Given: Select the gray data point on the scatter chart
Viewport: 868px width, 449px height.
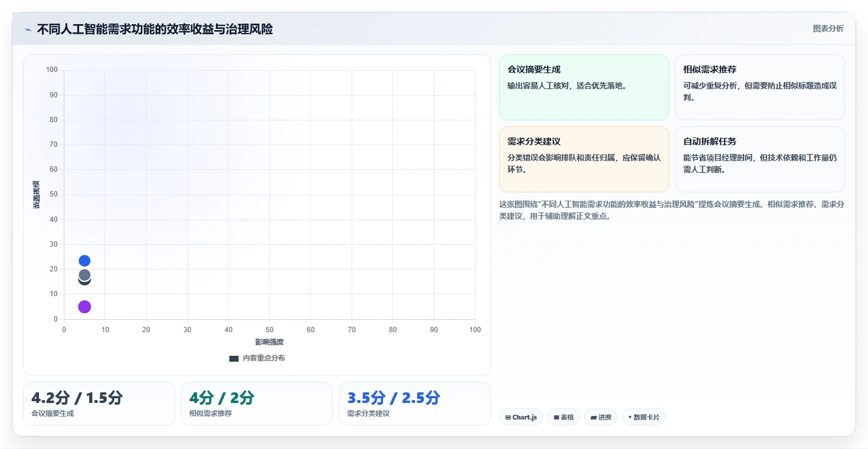Looking at the screenshot, I should (84, 275).
